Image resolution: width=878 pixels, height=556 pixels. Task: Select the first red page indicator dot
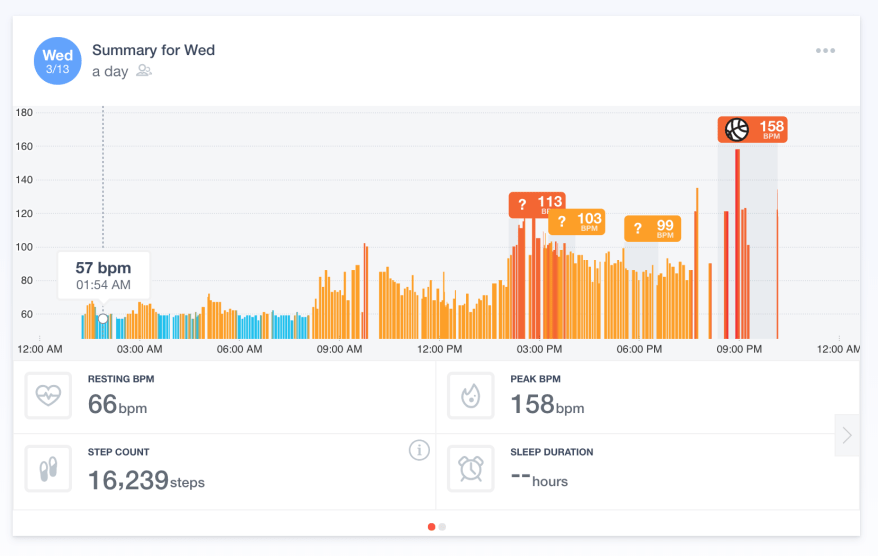tap(431, 526)
